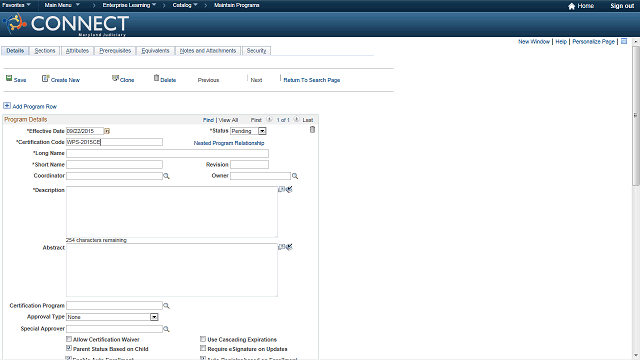This screenshot has width=640, height=360.
Task: Click in the Owner field
Action: tap(260, 176)
